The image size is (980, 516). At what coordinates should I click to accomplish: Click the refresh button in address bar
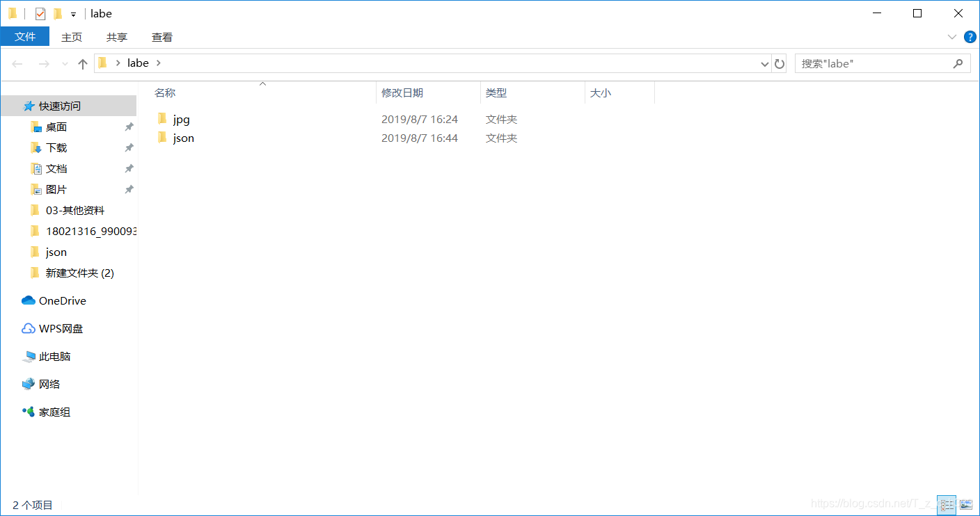click(x=779, y=63)
